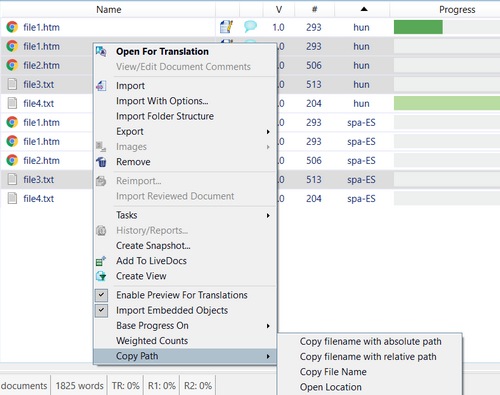The width and height of the screenshot is (500, 395).
Task: Toggle the Import Embedded Objects checkbox
Action: pos(101,310)
